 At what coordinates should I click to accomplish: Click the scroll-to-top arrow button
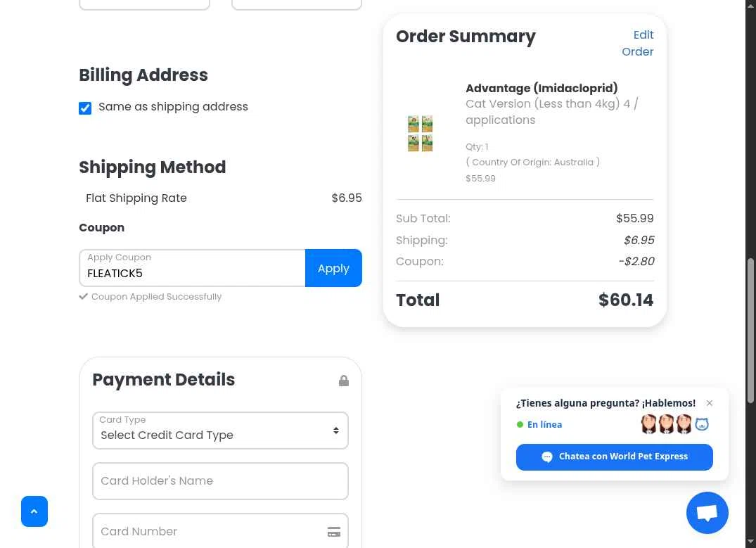click(x=34, y=511)
